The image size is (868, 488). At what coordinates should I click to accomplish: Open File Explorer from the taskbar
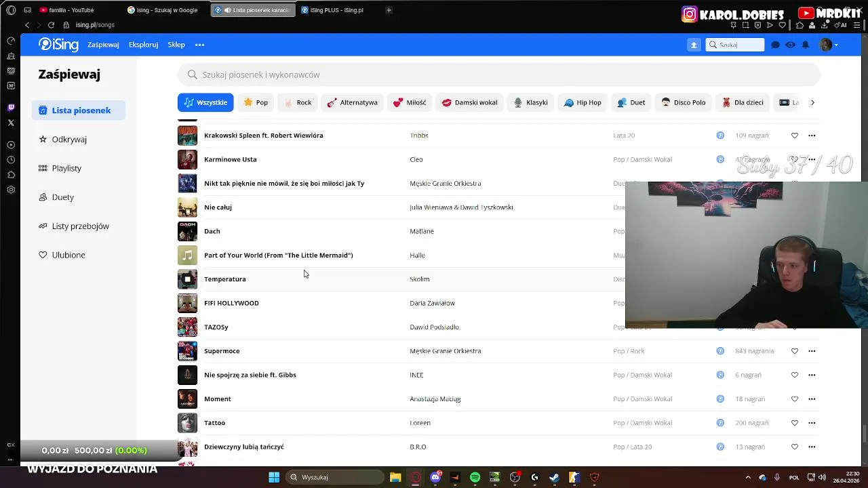coord(395,477)
